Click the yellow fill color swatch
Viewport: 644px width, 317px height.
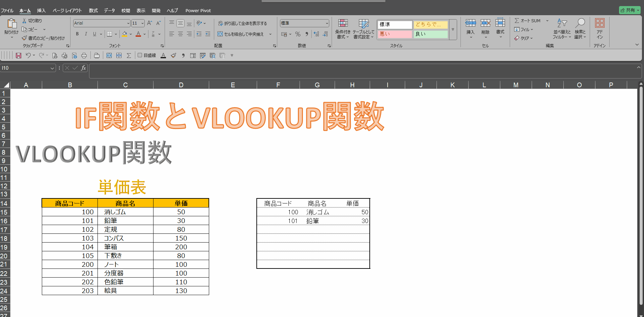pyautogui.click(x=124, y=34)
